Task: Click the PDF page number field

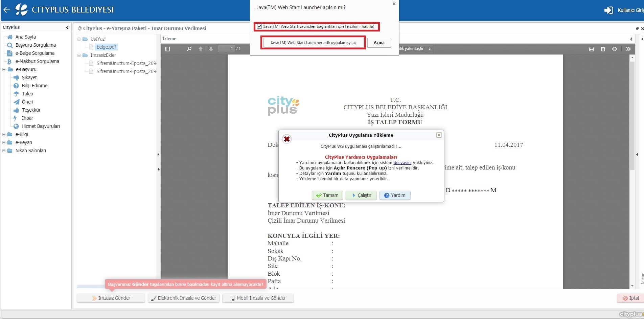Action: pyautogui.click(x=226, y=49)
